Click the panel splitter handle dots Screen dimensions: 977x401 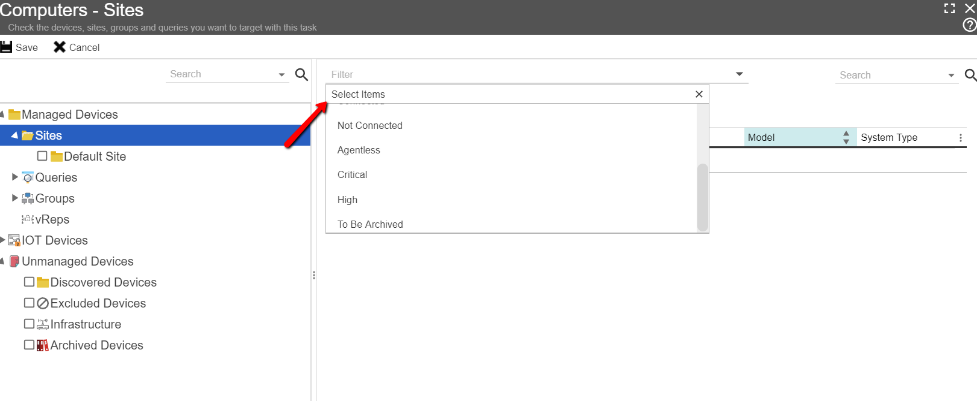click(313, 275)
